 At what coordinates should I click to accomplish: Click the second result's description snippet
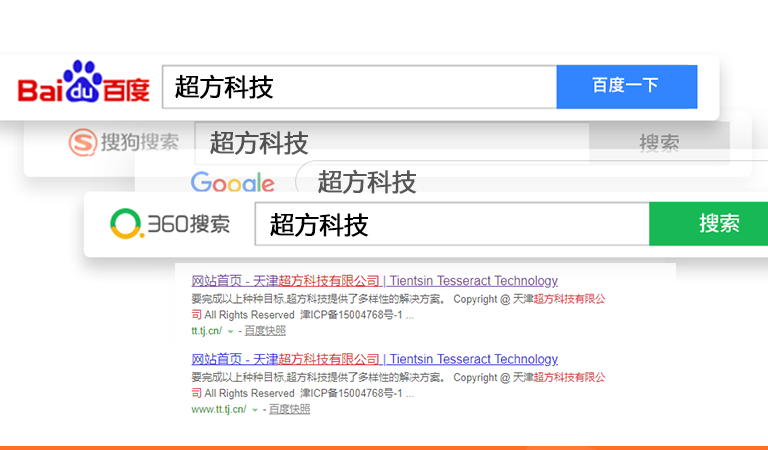click(x=398, y=385)
